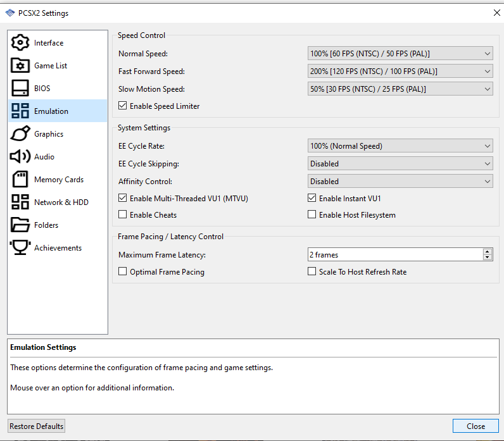Screen dimensions: 504x441
Task: Click the Audio speaker icon
Action: point(20,156)
